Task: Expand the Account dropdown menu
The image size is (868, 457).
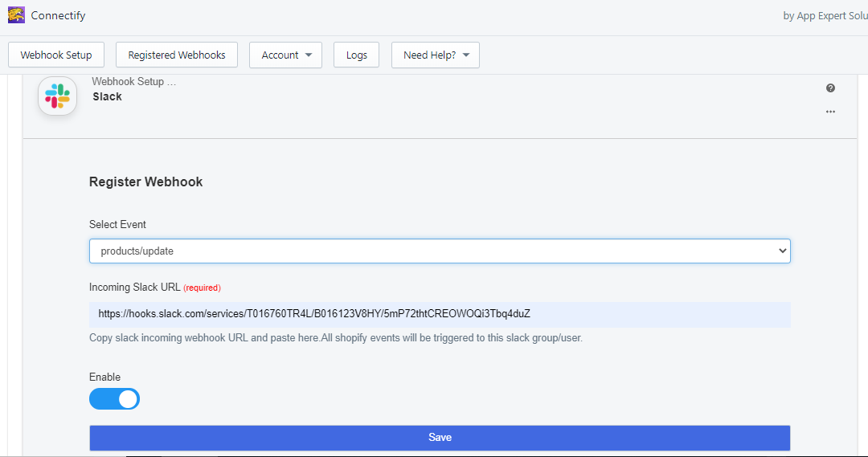Action: (285, 55)
